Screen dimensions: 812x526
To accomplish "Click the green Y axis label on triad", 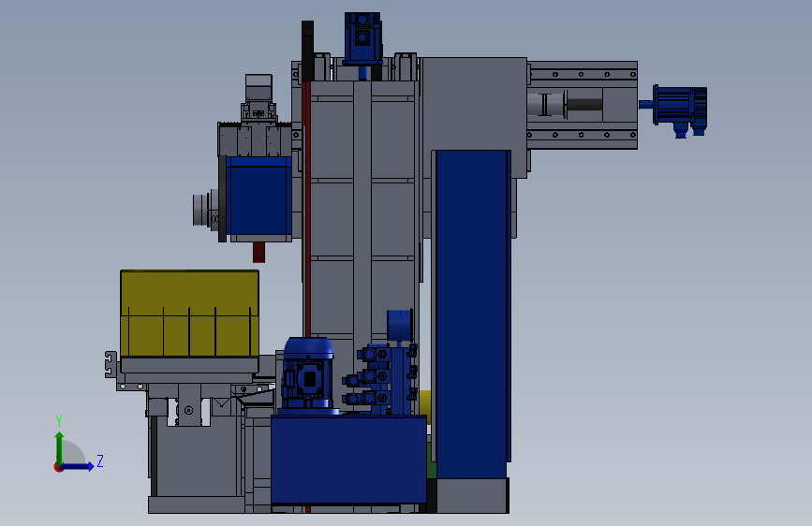I will [x=59, y=421].
